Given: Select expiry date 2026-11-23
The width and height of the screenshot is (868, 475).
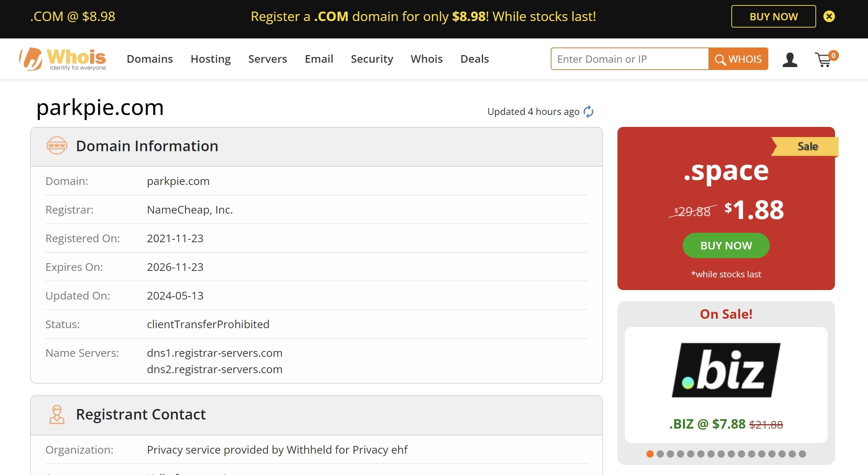Looking at the screenshot, I should 175,267.
